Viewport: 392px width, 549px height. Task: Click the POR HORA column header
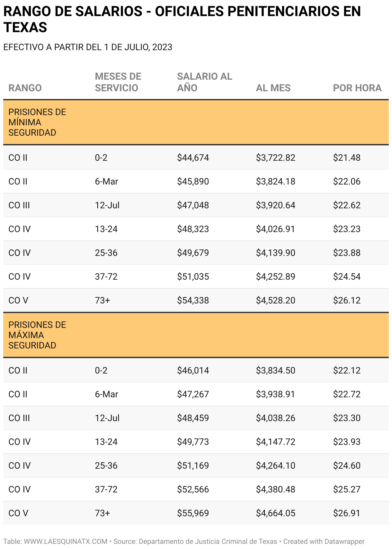pos(357,88)
